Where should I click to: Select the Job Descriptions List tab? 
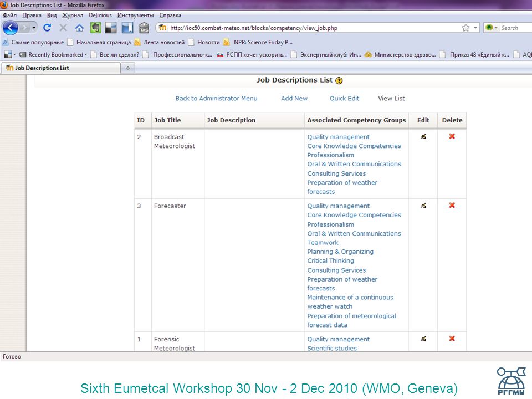click(61, 68)
